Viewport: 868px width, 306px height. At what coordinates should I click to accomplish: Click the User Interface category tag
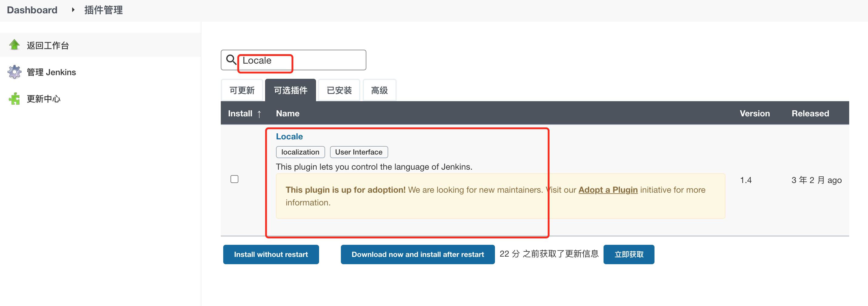[x=358, y=152]
